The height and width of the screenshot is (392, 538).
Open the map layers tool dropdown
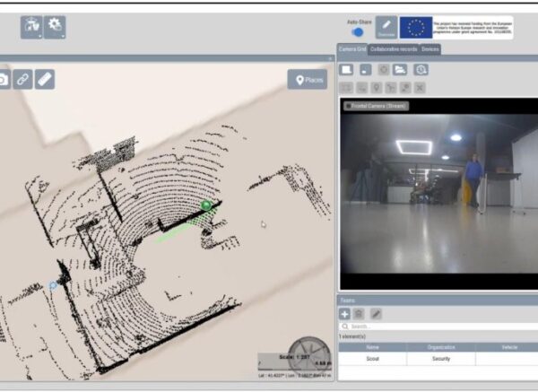pyautogui.click(x=31, y=28)
